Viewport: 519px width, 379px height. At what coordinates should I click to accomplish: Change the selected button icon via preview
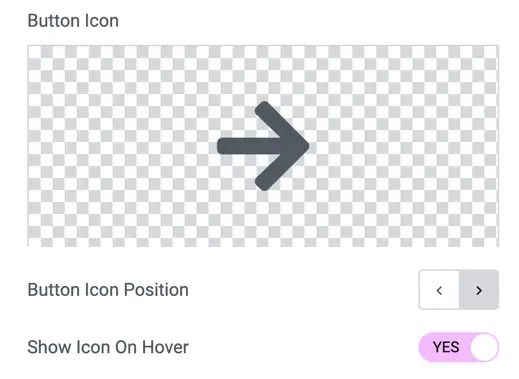pyautogui.click(x=263, y=146)
